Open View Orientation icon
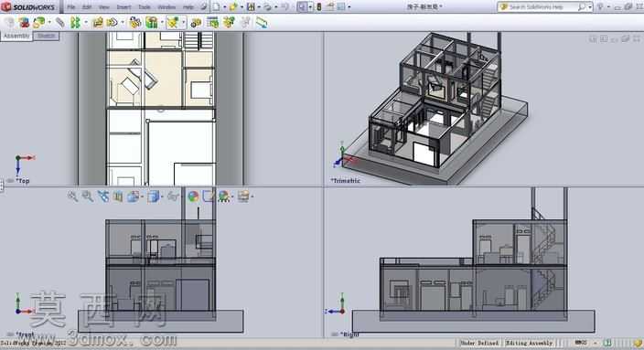 [x=134, y=196]
